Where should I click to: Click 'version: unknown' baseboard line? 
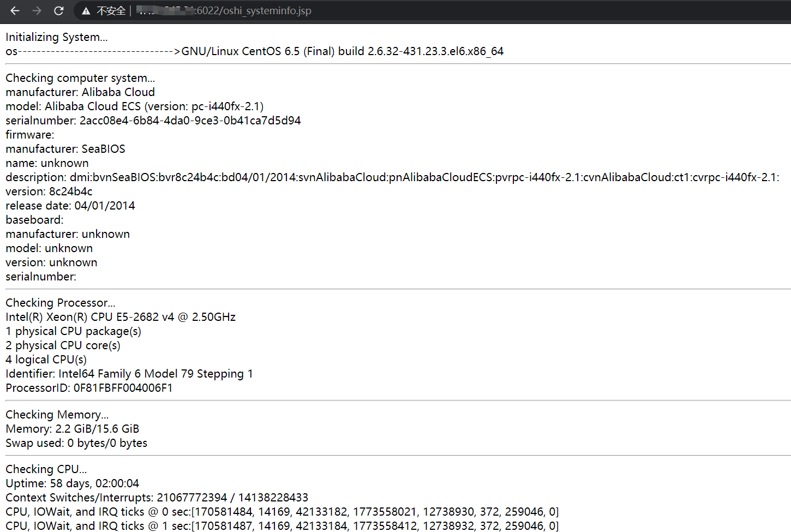pyautogui.click(x=51, y=262)
